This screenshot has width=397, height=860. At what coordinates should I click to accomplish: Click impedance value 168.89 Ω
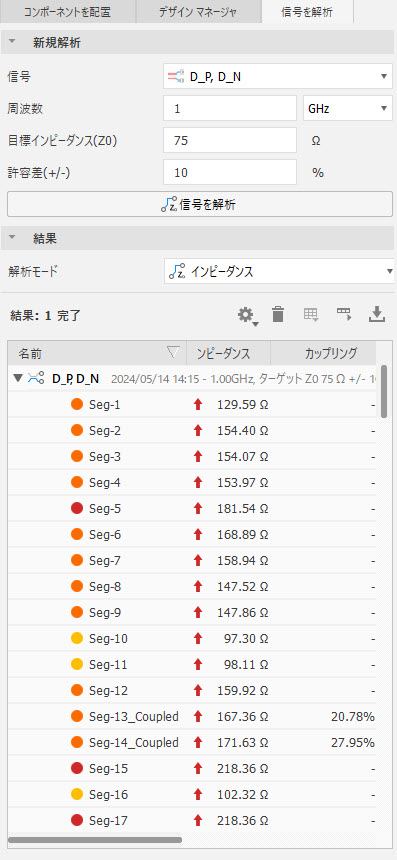pyautogui.click(x=242, y=535)
